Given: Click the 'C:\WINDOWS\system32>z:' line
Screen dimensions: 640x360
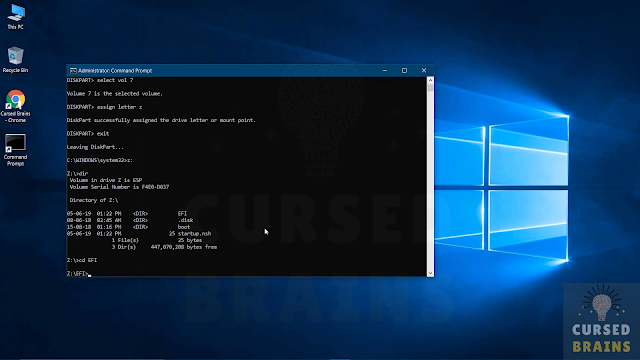Looking at the screenshot, I should [x=100, y=160].
